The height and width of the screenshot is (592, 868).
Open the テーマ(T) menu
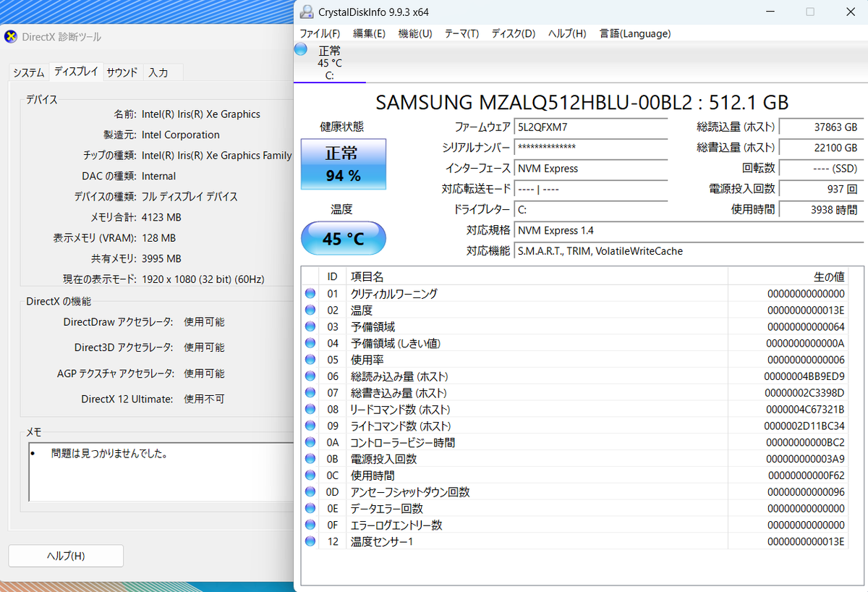point(461,33)
